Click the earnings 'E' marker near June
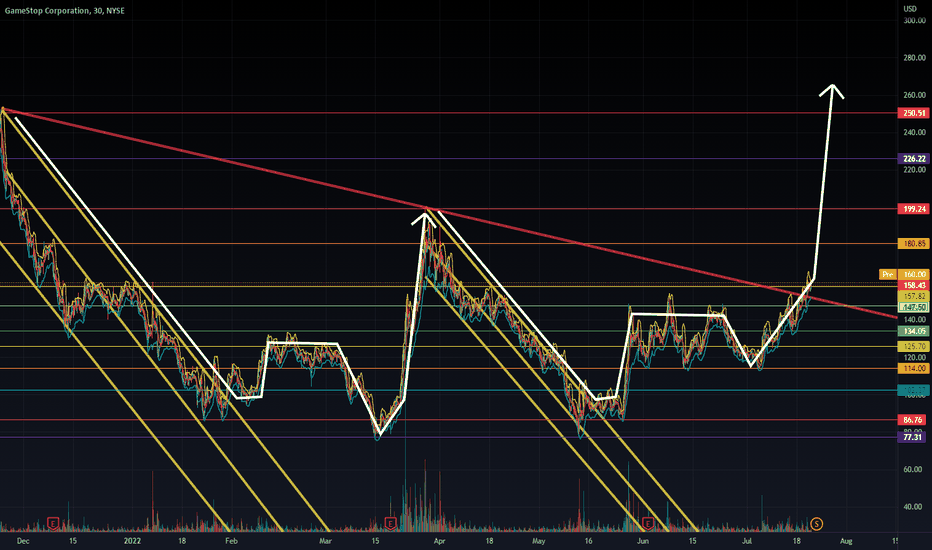Screen dimensions: 932x550 (648, 524)
